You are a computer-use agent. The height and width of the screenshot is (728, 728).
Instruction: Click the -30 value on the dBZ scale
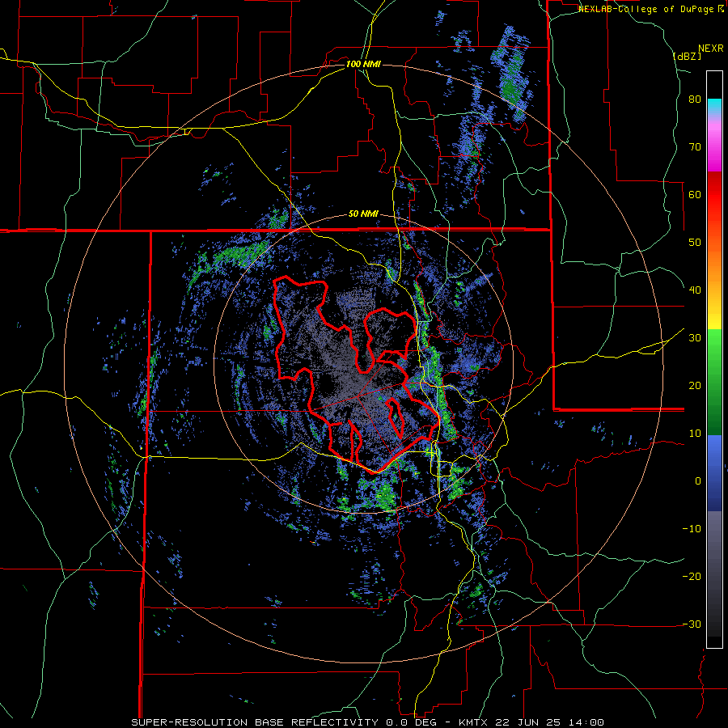click(692, 624)
